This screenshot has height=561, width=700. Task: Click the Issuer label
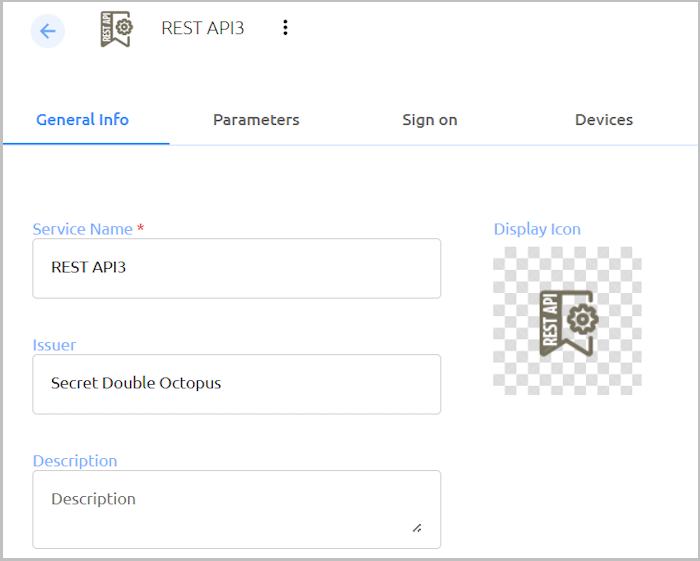(x=54, y=345)
